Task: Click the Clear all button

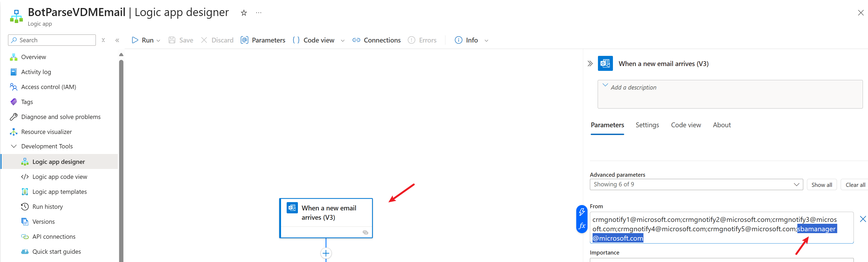Action: pos(855,184)
